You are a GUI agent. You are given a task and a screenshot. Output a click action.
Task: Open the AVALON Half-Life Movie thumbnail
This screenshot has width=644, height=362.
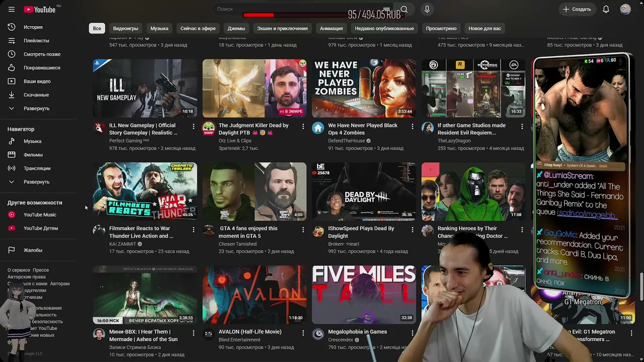click(x=255, y=295)
